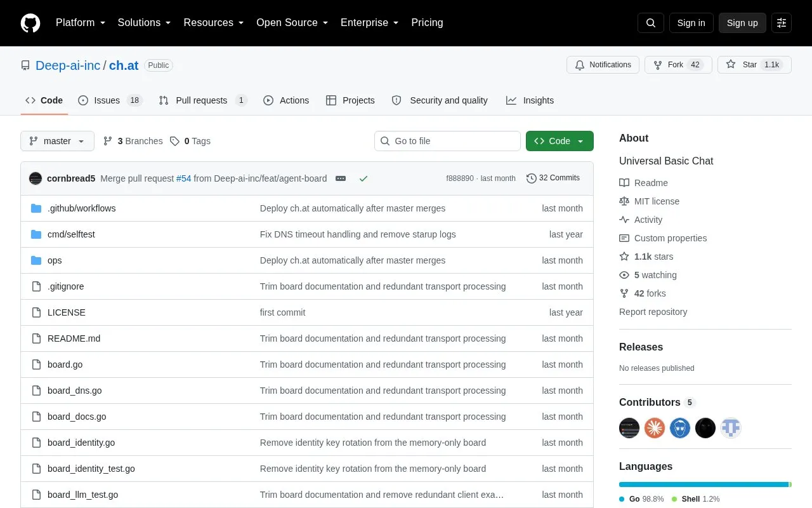Open pull request #54 link
812x508 pixels.
(183, 178)
